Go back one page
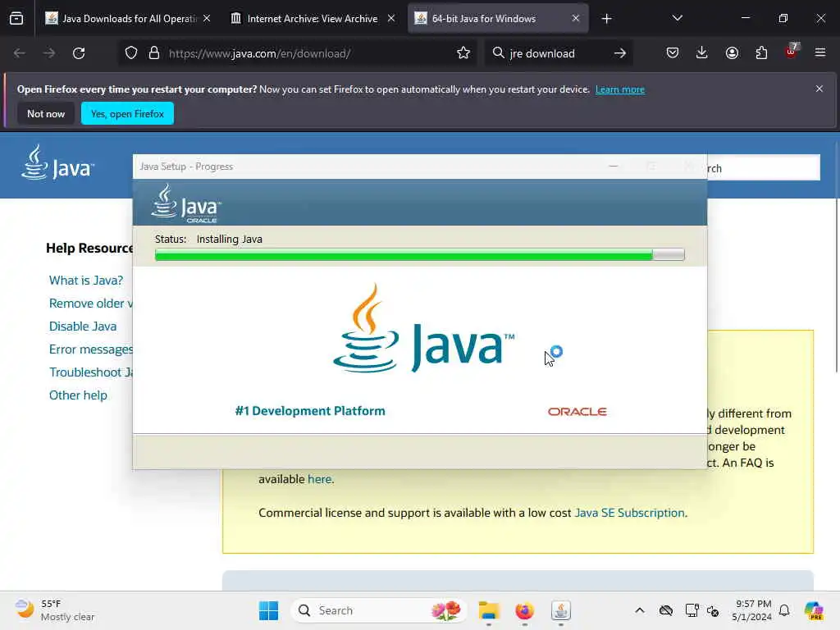Screen dimensions: 840x630 pyautogui.click(x=20, y=53)
